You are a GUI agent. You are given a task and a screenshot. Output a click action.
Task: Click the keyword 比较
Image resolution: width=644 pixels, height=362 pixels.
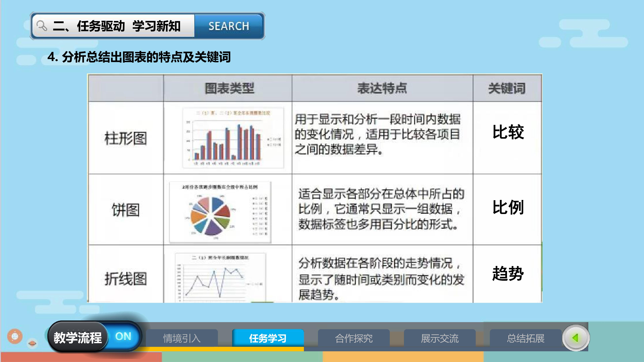pos(508,132)
